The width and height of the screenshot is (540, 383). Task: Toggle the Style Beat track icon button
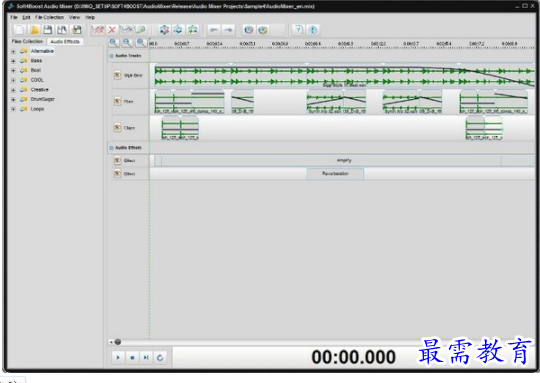[x=117, y=75]
